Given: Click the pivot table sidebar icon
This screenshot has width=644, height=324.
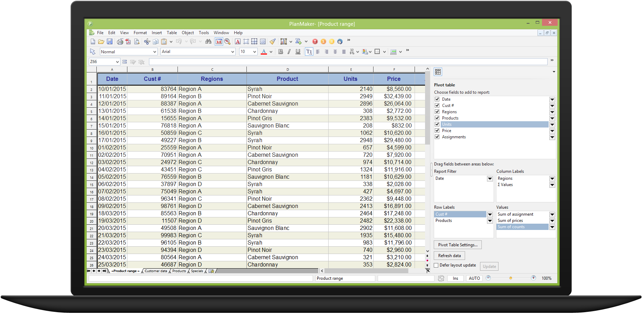Looking at the screenshot, I should pos(438,72).
